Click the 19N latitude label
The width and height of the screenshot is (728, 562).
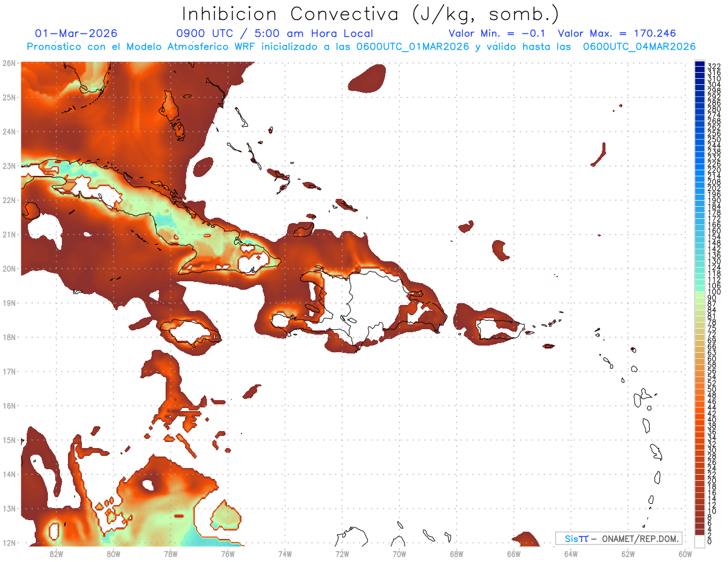(x=9, y=303)
